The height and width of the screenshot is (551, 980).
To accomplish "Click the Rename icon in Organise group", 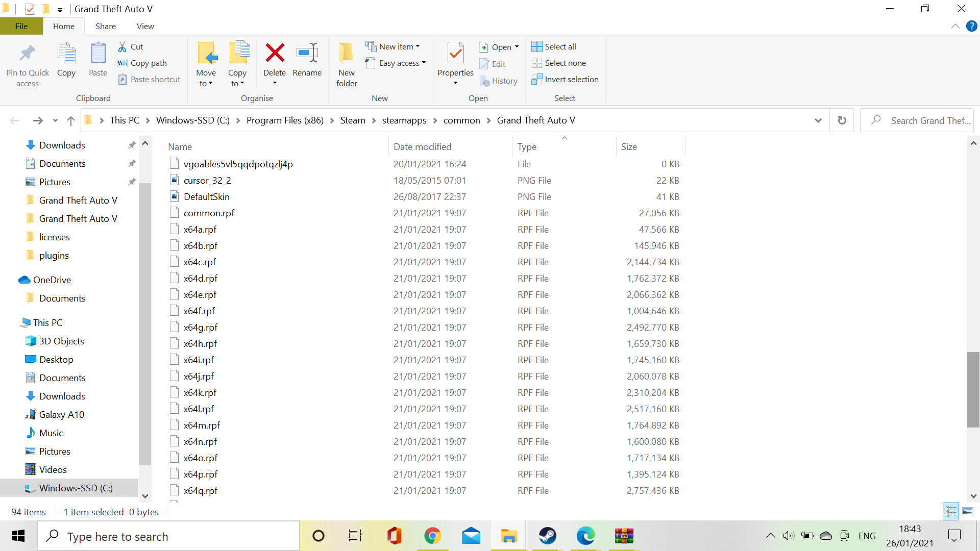I will (x=307, y=53).
